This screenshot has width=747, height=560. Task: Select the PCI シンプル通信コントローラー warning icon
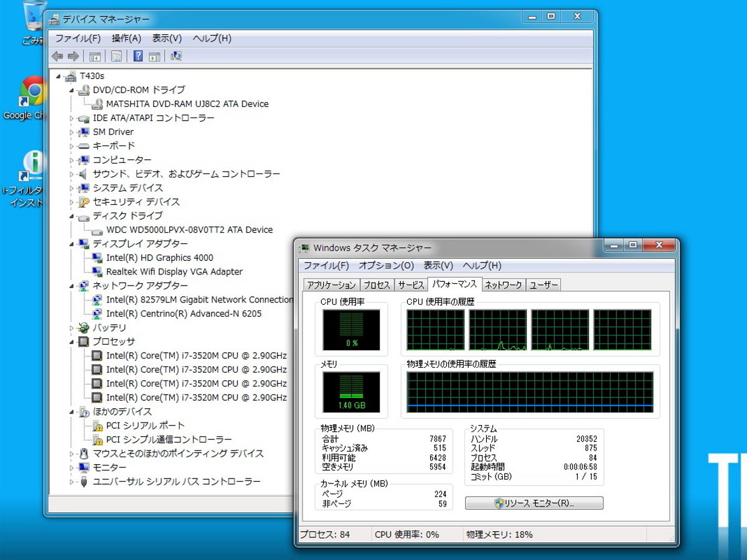click(97, 440)
